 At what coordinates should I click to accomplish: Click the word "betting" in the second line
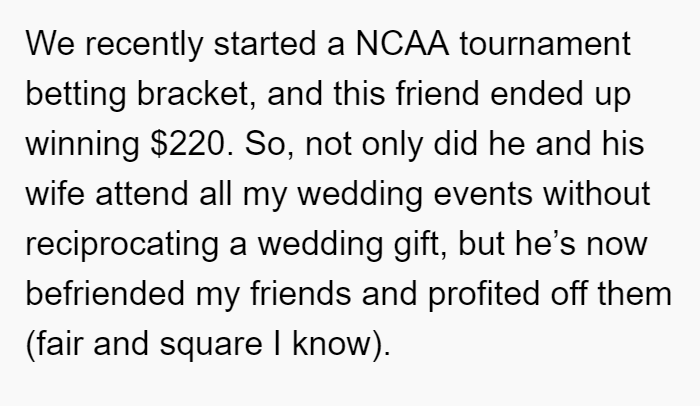coord(75,95)
